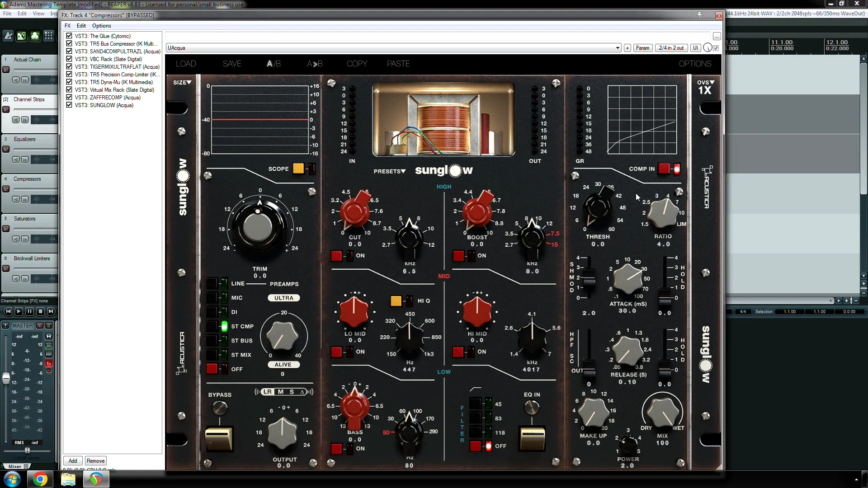Uncheck The Glue (Cytomic) plugin checkbox
This screenshot has height=488, width=868.
coord(69,36)
